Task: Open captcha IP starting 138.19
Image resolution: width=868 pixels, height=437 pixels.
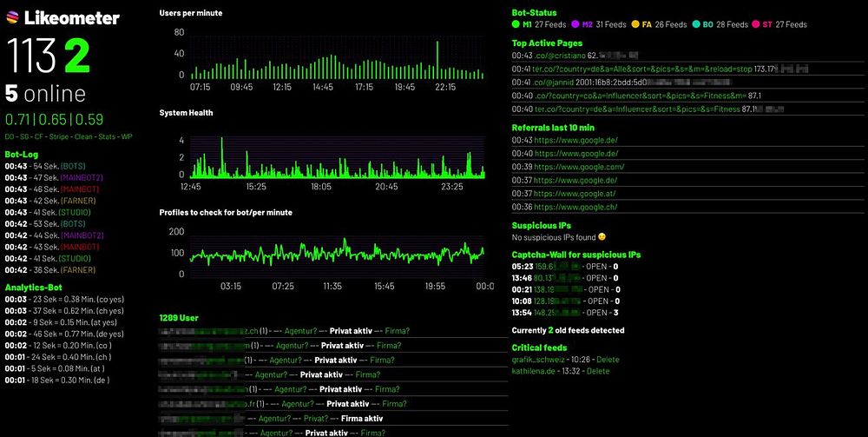Action: point(558,289)
